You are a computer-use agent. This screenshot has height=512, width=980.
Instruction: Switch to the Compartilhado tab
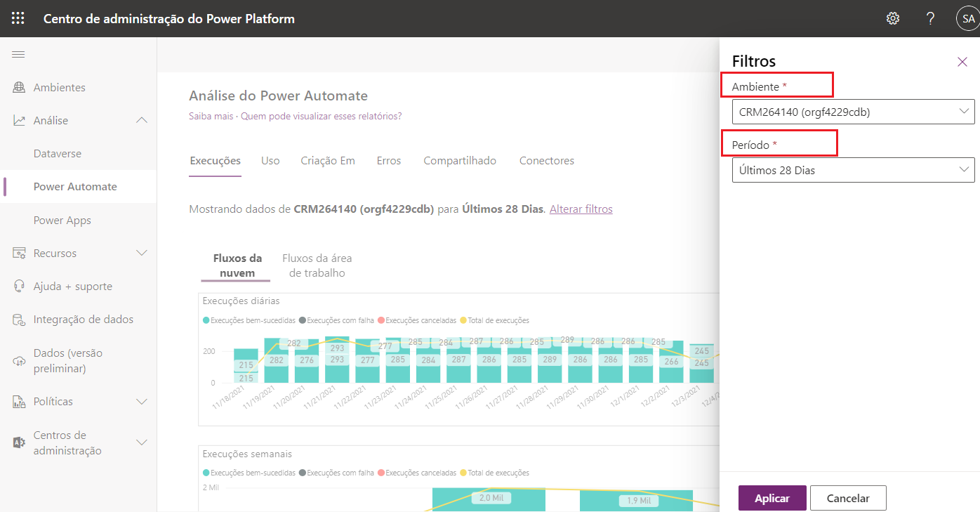tap(460, 161)
